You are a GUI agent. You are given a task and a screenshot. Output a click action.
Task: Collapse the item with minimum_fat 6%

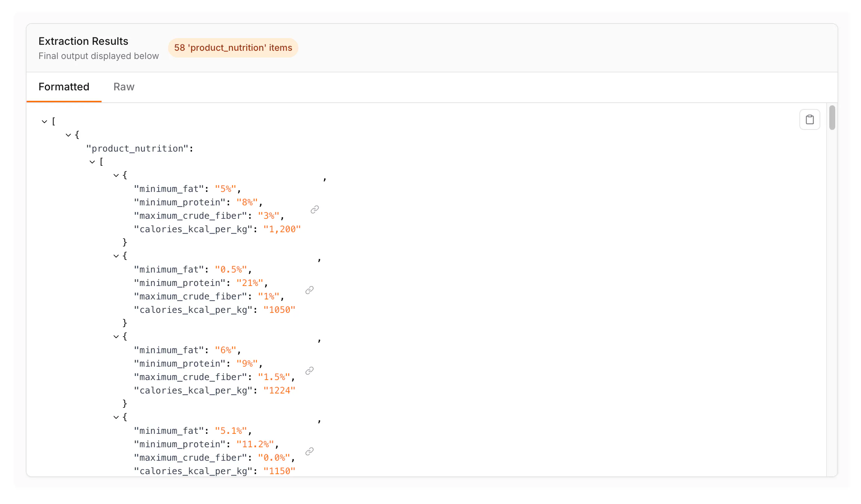(116, 337)
